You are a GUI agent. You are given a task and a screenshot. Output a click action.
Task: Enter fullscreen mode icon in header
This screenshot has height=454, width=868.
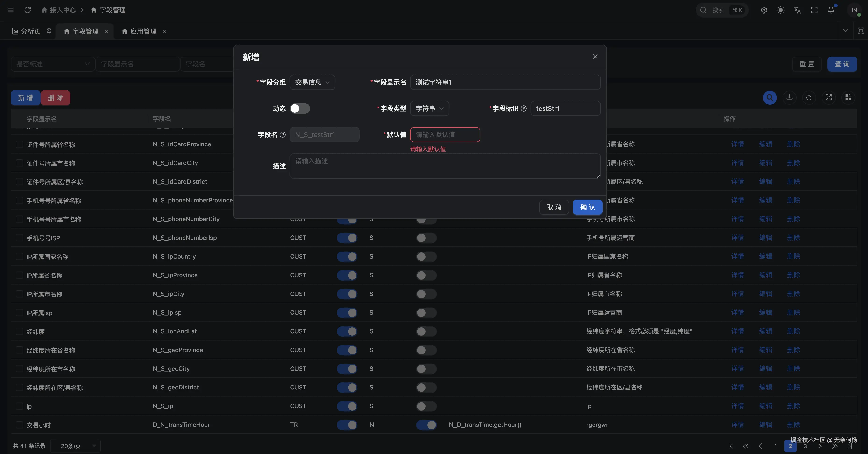click(x=814, y=10)
